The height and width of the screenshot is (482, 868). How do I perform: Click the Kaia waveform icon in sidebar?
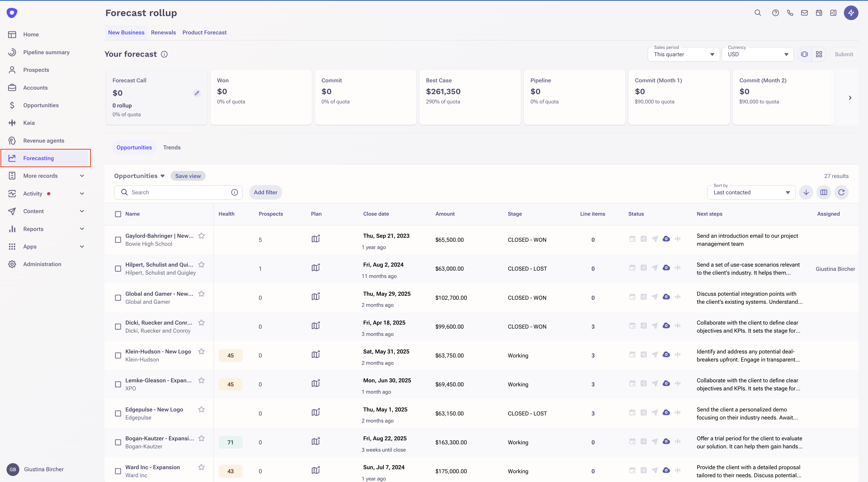tap(12, 123)
